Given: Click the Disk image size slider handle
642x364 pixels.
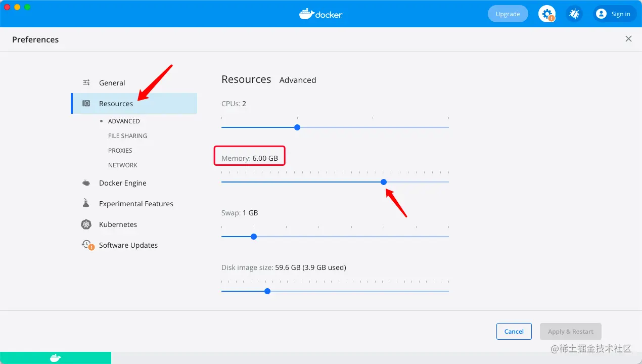Looking at the screenshot, I should point(267,291).
